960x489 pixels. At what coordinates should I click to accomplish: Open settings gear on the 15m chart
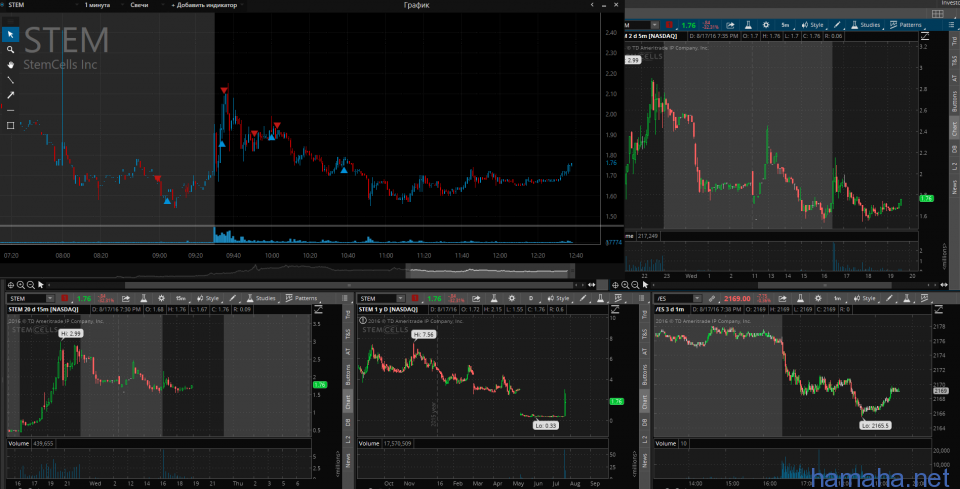pos(161,299)
